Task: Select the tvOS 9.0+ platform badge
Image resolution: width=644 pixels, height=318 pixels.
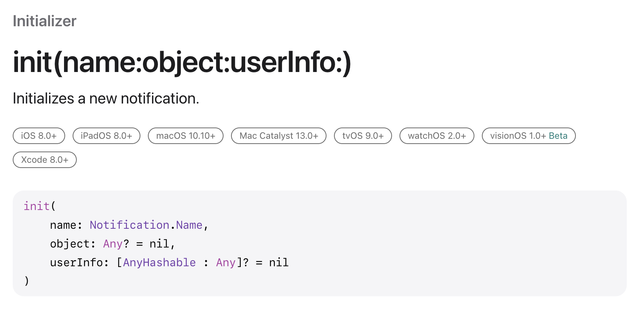Action: pos(363,136)
